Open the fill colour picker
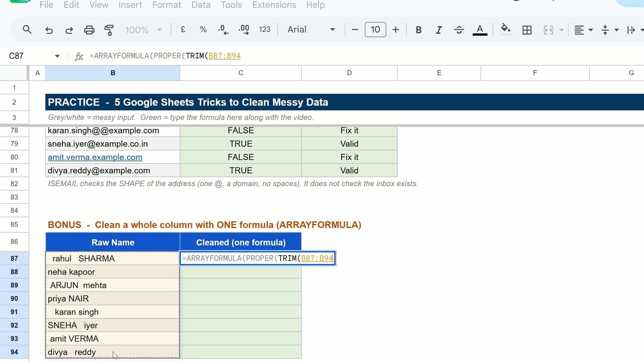Viewport: 644px width, 362px height. [x=506, y=29]
